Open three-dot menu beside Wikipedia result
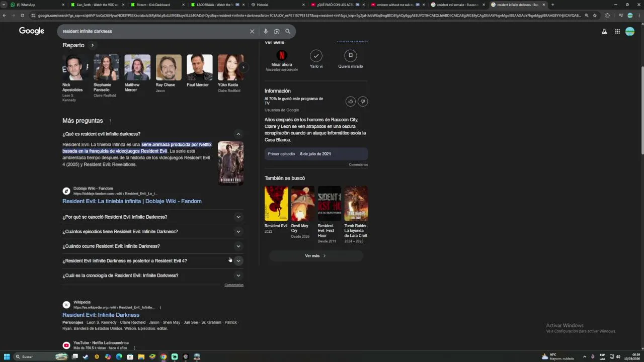644x362 pixels. point(160,307)
